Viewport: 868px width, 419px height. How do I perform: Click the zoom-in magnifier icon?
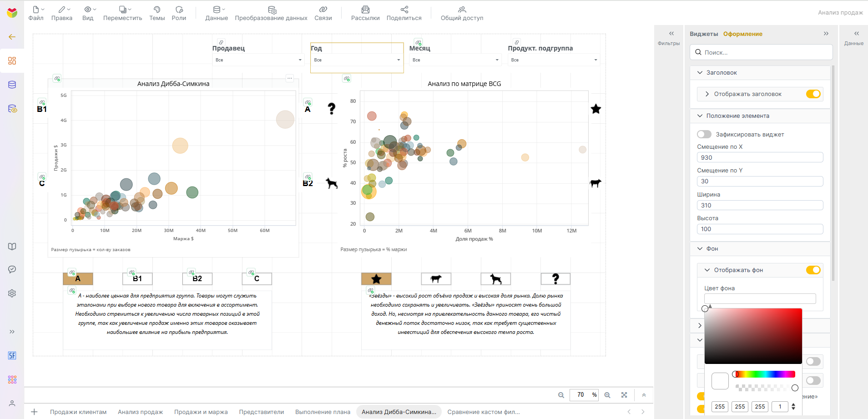click(x=607, y=395)
